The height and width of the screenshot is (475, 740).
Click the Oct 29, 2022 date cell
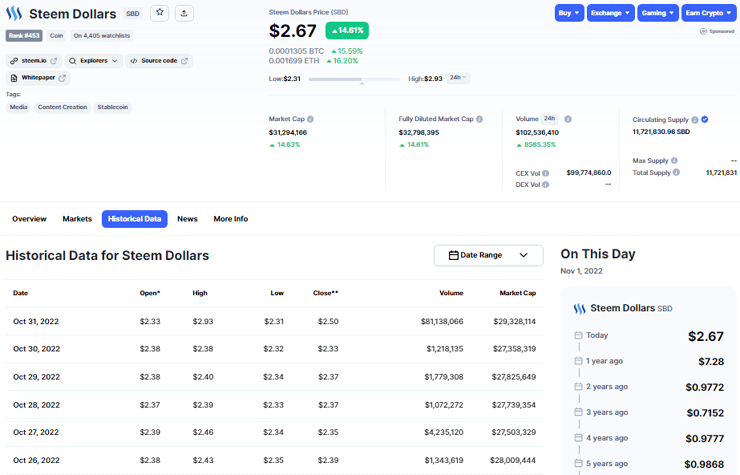pos(36,377)
